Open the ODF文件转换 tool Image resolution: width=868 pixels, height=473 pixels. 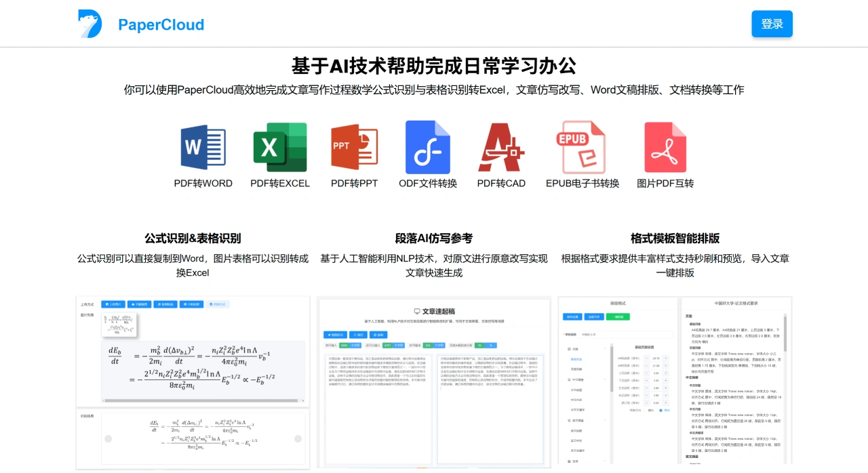point(428,146)
